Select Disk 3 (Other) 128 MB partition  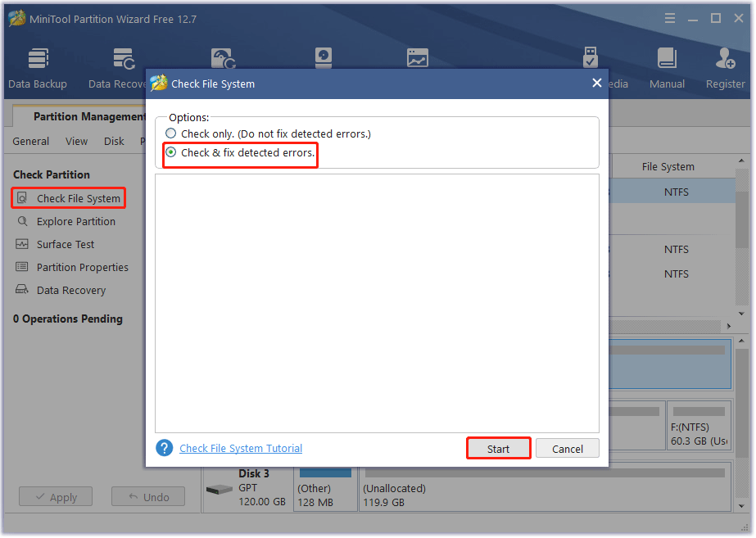325,488
